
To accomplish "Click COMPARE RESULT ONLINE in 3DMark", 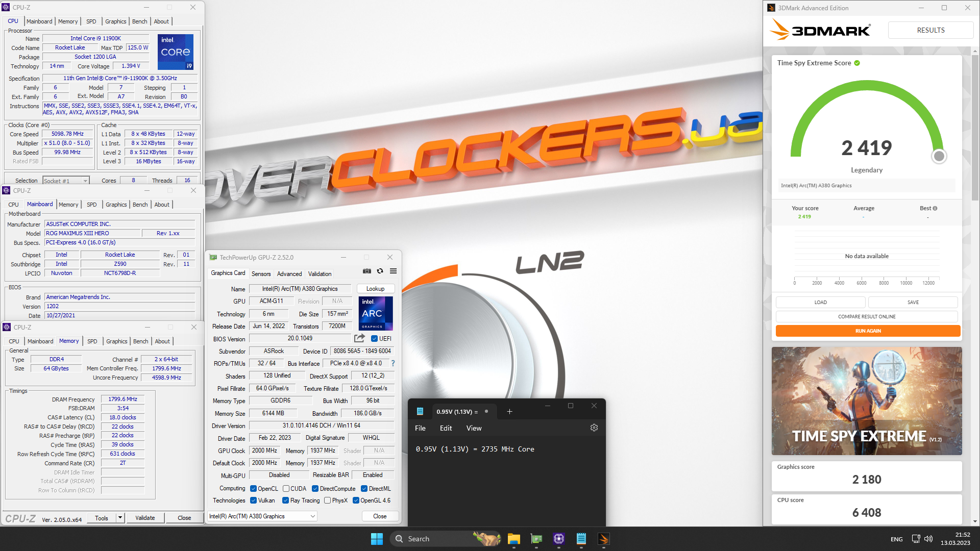I will coord(867,316).
